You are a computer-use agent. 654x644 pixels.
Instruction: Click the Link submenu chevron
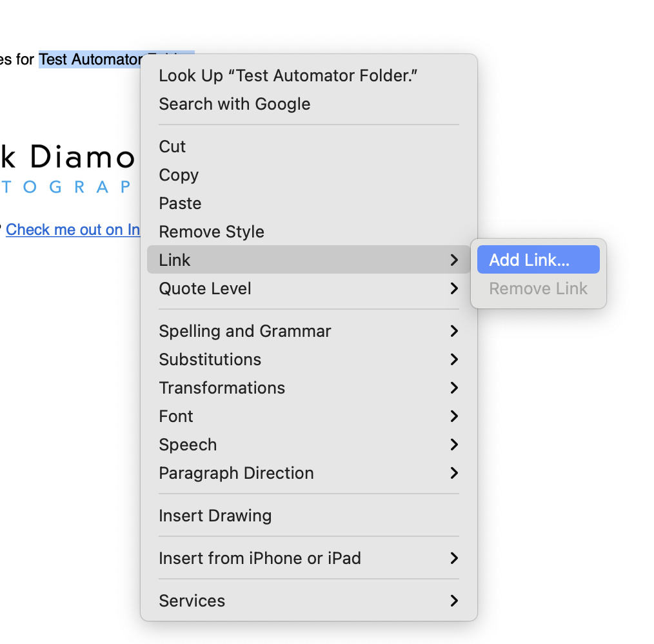coord(454,260)
